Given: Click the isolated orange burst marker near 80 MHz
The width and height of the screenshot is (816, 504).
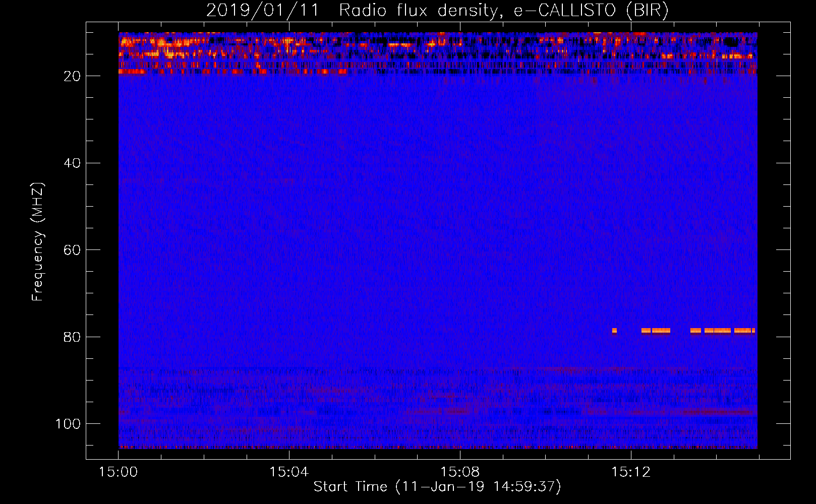Looking at the screenshot, I should [614, 331].
